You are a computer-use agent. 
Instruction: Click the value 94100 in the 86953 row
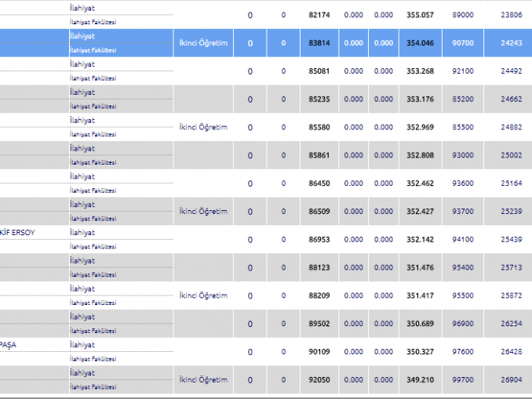click(x=463, y=239)
